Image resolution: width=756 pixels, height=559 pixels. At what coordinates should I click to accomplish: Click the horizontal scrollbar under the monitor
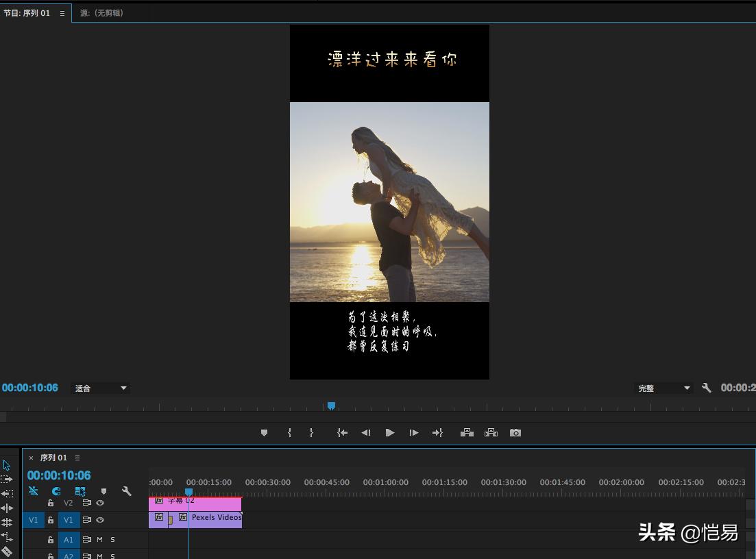pos(378,417)
